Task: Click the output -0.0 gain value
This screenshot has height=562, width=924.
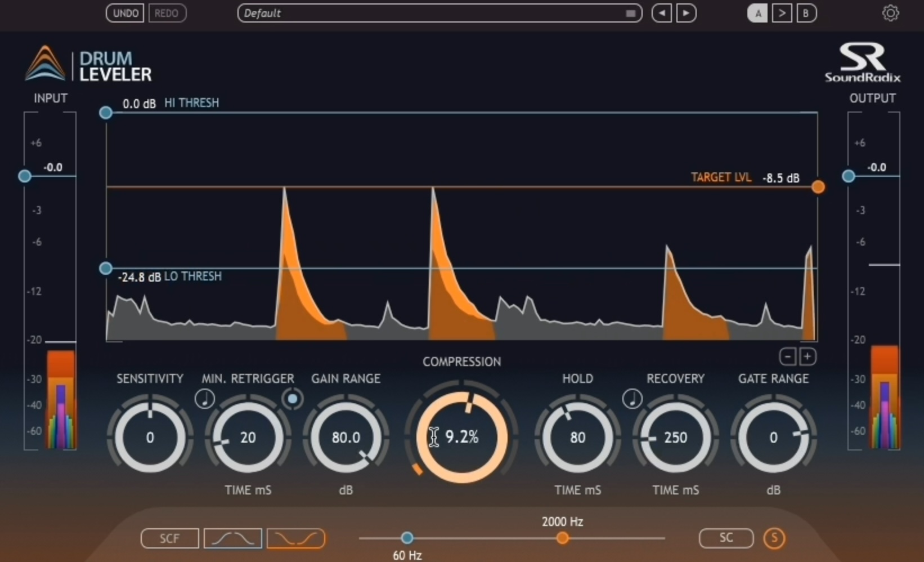Action: 877,167
